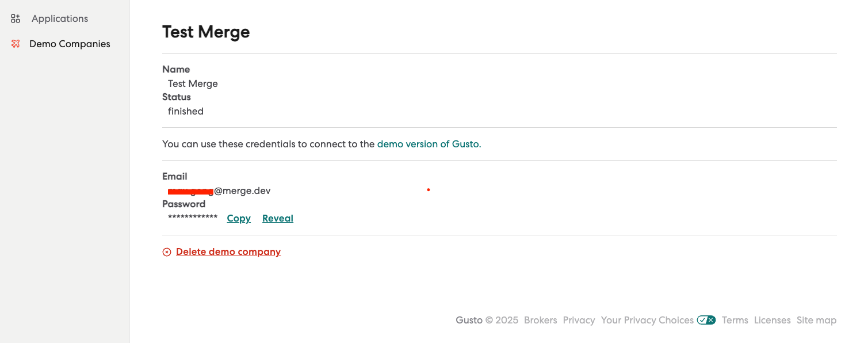This screenshot has height=343, width=868.
Task: Click the privacy choices check-and-X badge icon
Action: point(706,321)
